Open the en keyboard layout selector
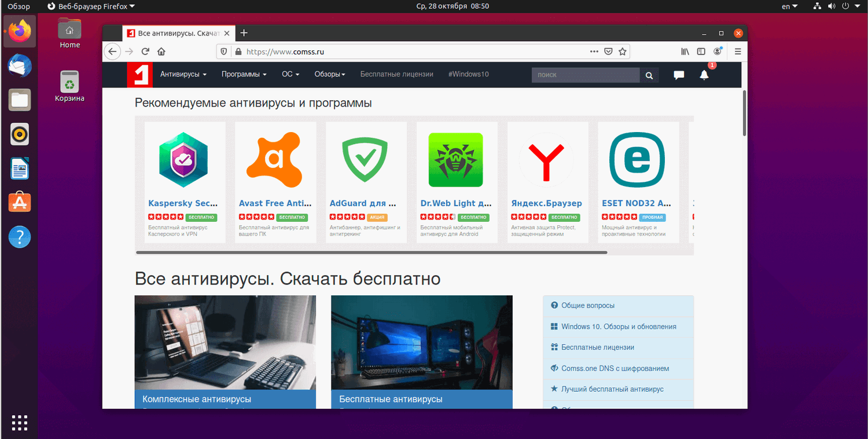 (789, 6)
